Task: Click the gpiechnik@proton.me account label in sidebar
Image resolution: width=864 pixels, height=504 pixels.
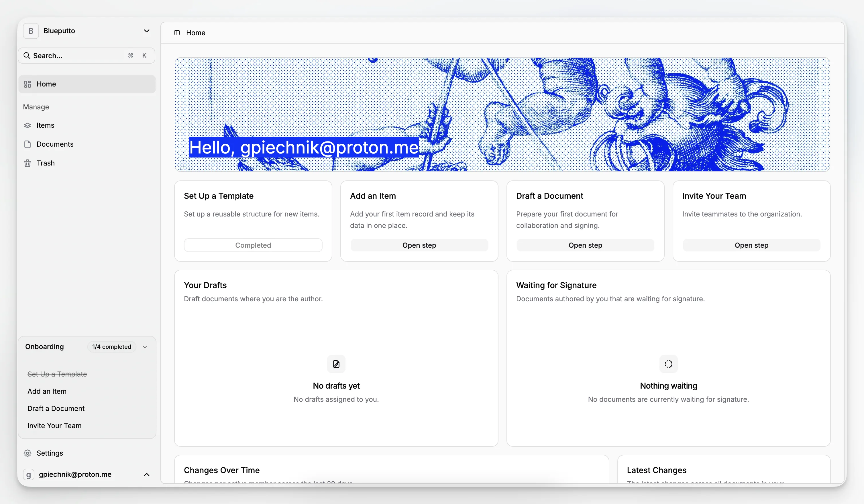Action: (75, 475)
